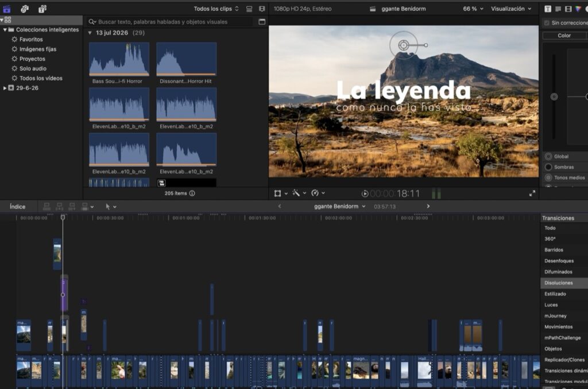
Task: Open the info inspector lines icon
Action: 558,9
